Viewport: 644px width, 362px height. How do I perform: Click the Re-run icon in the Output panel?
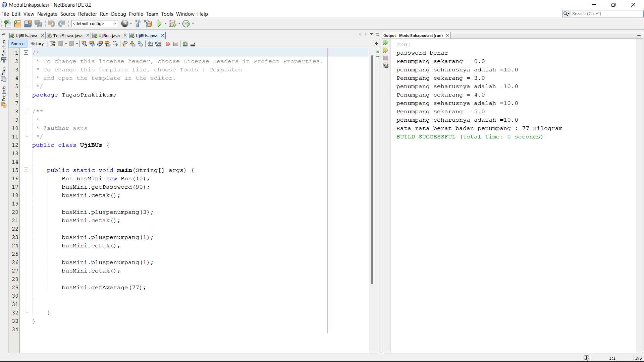click(386, 43)
